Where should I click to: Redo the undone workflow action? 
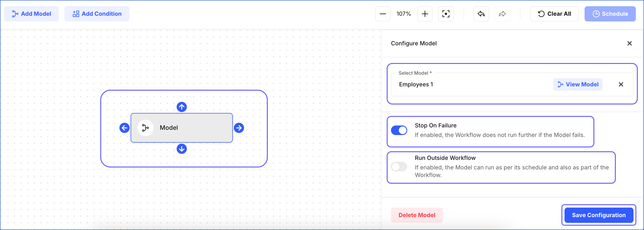coord(502,14)
